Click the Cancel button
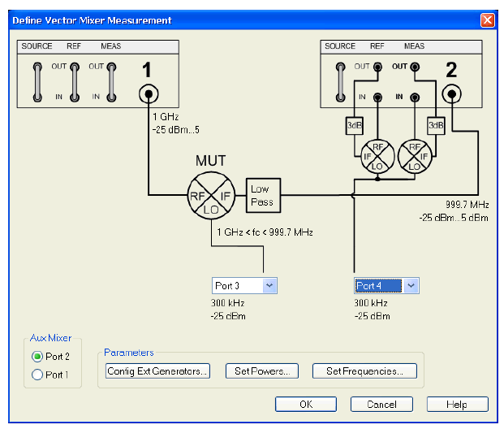The width and height of the screenshot is (504, 429). click(x=381, y=405)
